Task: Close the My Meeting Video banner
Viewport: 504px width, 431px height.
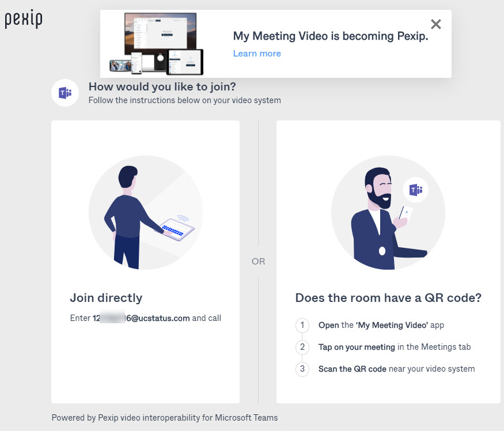Action: point(436,24)
